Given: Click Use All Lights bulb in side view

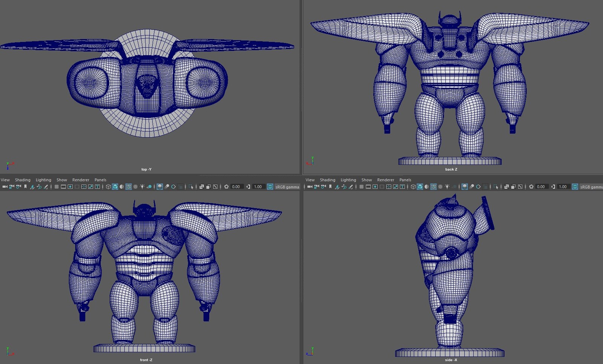Looking at the screenshot, I should [447, 187].
